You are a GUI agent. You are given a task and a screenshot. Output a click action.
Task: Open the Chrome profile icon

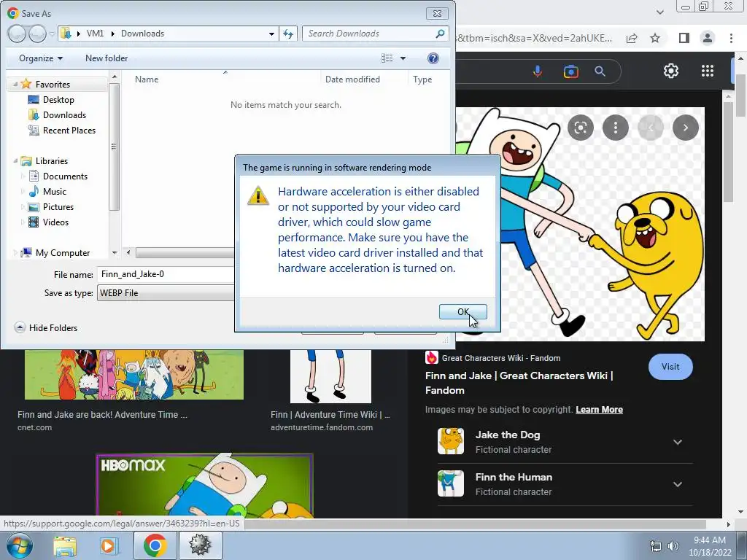(x=708, y=38)
